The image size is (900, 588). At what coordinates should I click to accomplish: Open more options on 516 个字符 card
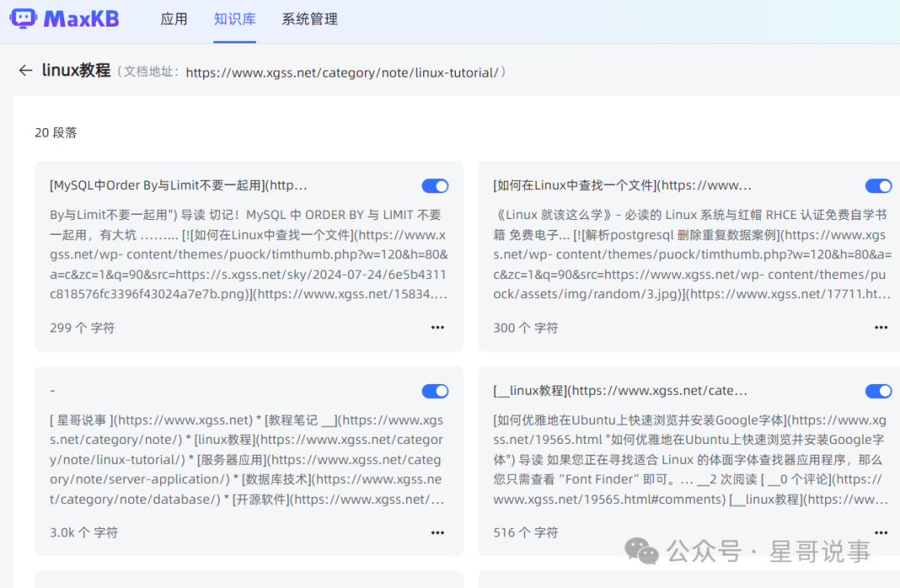coord(881,533)
